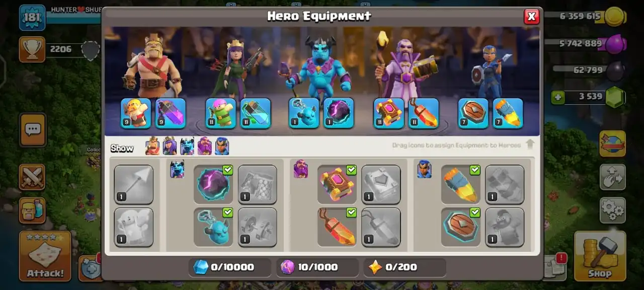The height and width of the screenshot is (290, 644).
Task: Toggle Grand Warden filter in Show row
Action: [x=205, y=146]
